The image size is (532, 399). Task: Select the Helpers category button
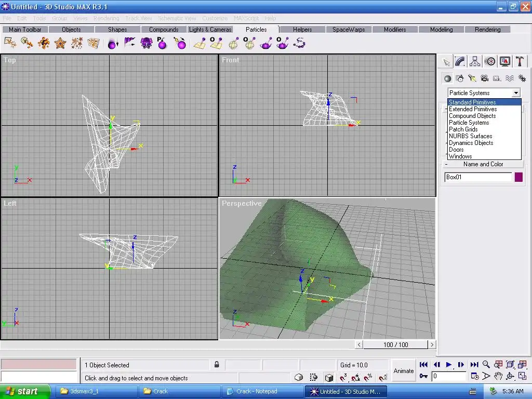(497, 79)
